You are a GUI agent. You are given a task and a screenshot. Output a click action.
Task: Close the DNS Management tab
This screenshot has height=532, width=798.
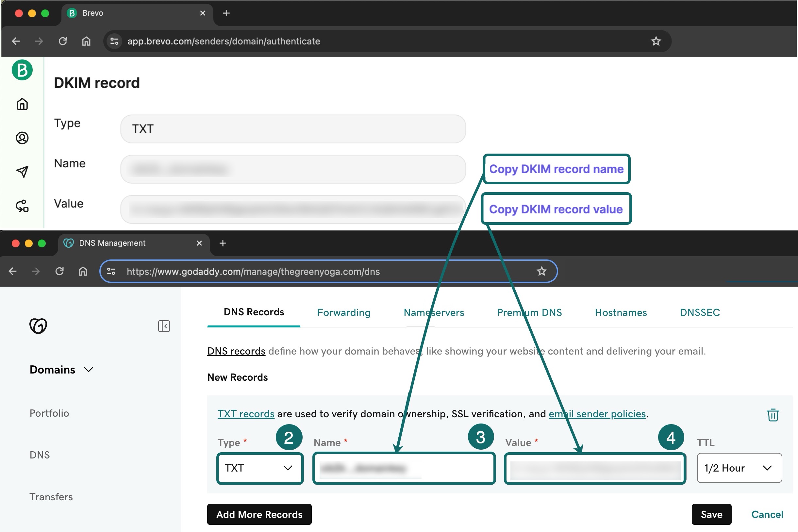[199, 243]
